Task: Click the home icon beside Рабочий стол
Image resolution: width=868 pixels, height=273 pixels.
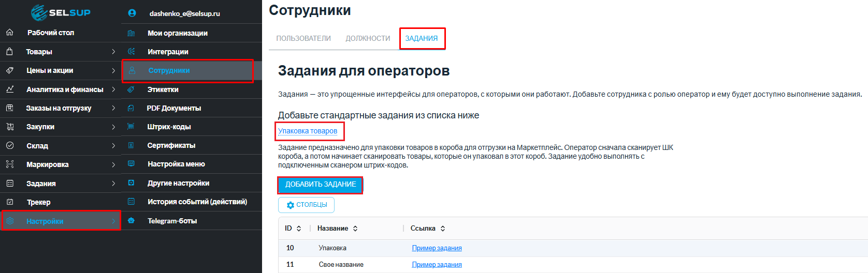Action: click(x=10, y=33)
